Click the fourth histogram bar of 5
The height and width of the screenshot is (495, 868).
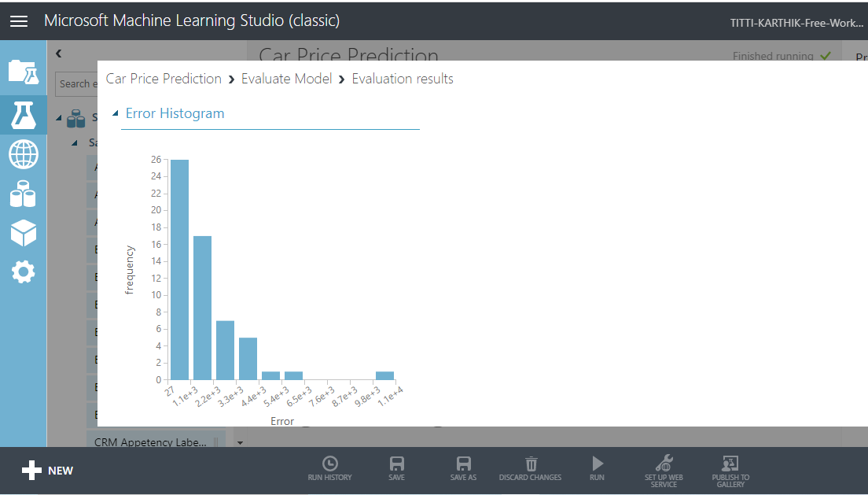coord(248,358)
